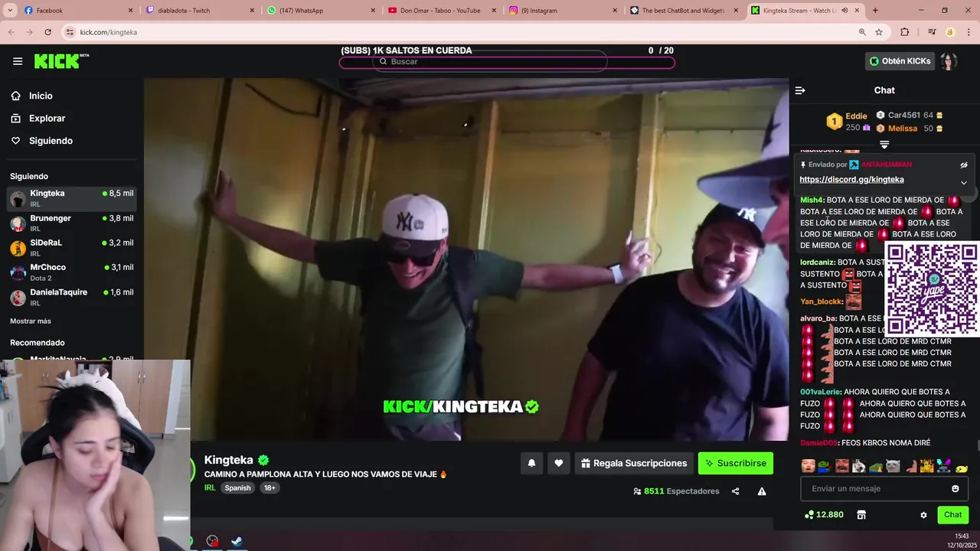The width and height of the screenshot is (980, 551).
Task: Click the Kingteka channel name below video
Action: [x=228, y=460]
